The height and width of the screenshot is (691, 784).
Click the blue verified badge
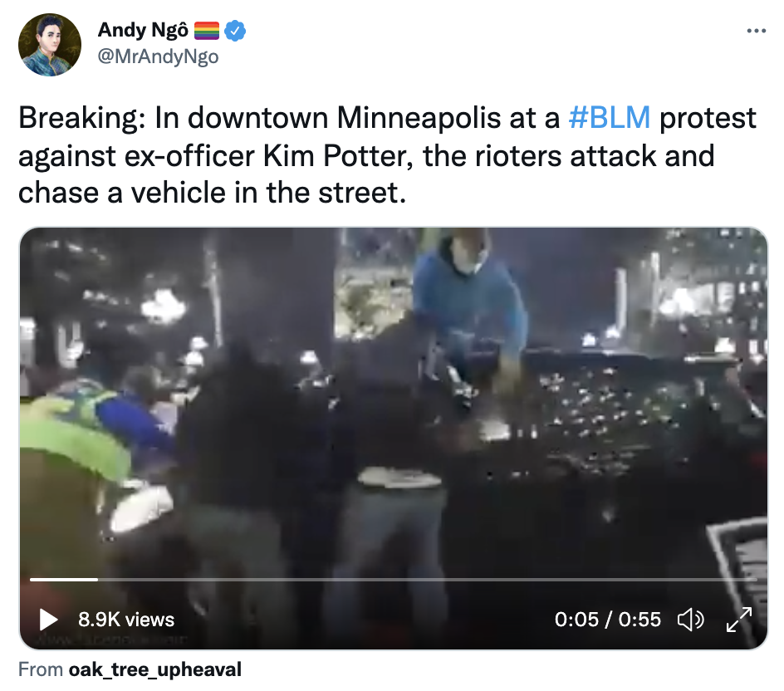pos(234,31)
